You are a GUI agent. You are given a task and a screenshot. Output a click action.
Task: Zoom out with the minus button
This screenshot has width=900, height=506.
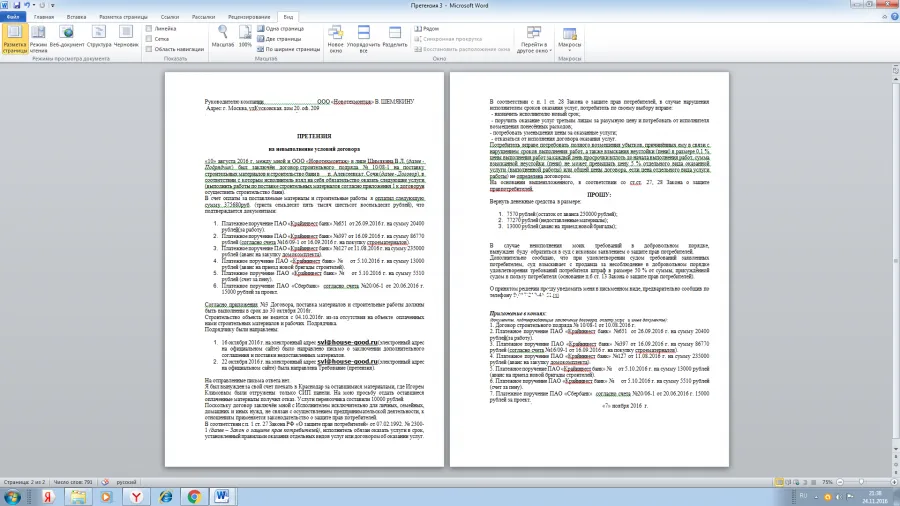840,482
